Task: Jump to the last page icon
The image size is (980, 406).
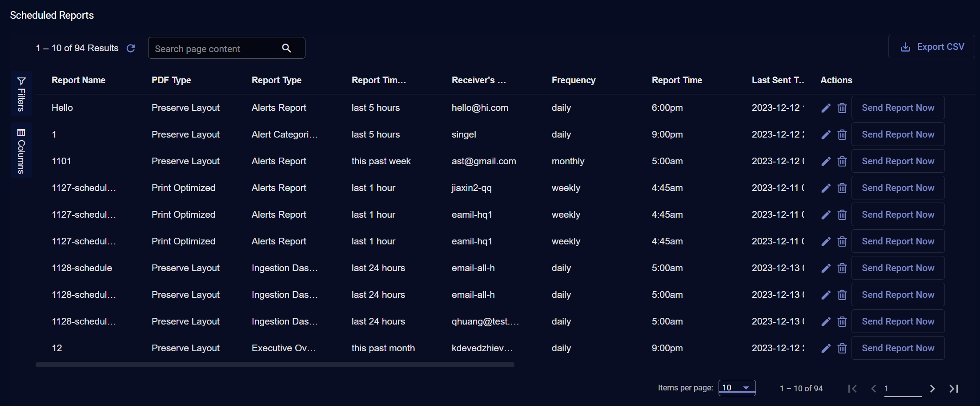Action: tap(954, 389)
